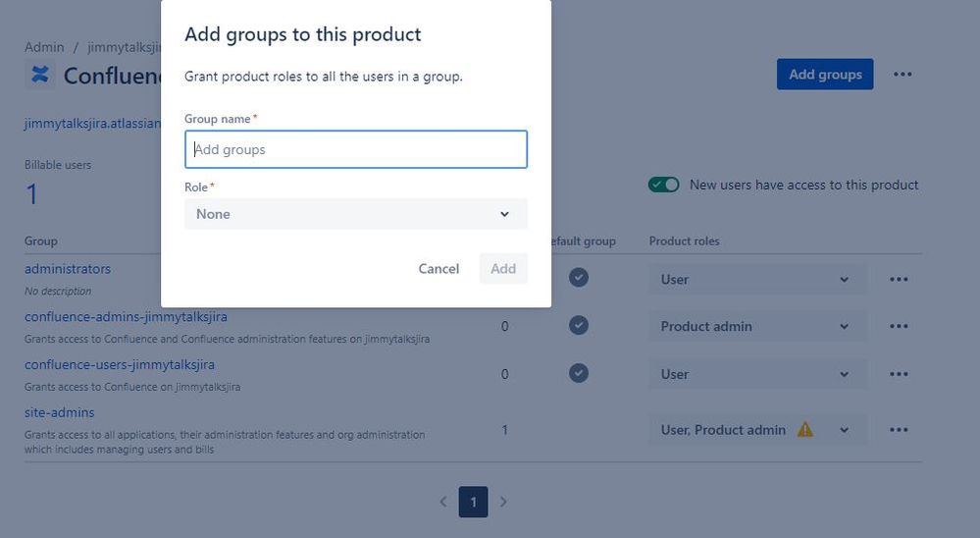Open Product admin roles dropdown
Image resolution: width=980 pixels, height=538 pixels.
[757, 327]
